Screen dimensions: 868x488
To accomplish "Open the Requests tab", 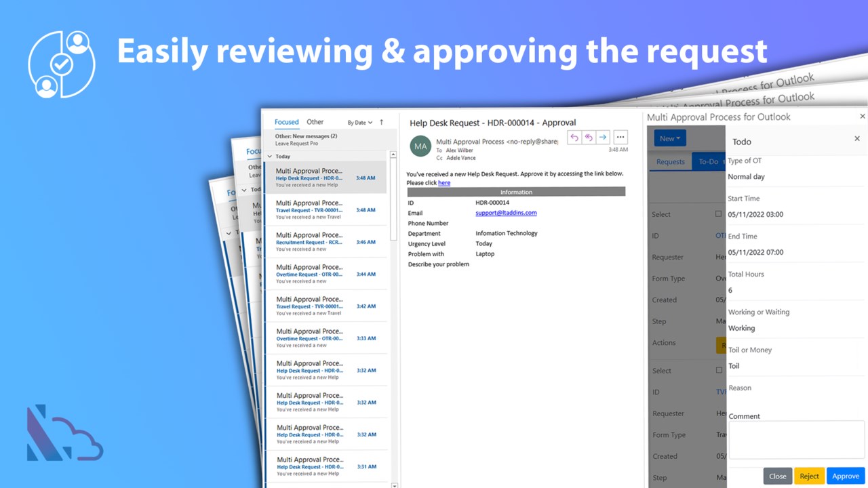I will [x=671, y=161].
